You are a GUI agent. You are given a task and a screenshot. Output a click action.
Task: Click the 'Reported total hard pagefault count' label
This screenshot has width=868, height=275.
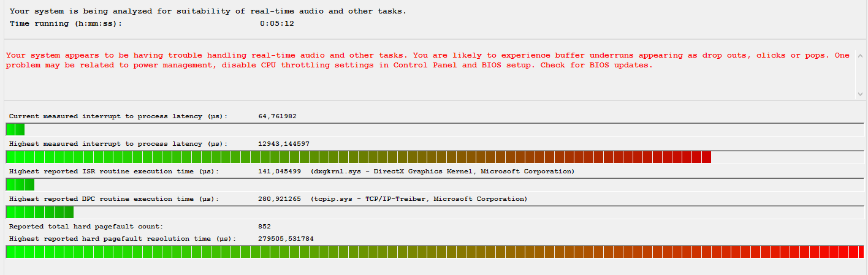tap(86, 227)
